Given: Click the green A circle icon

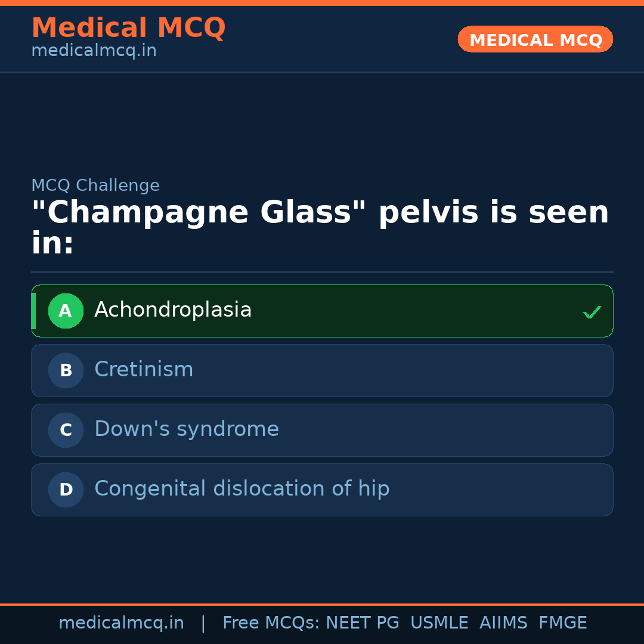Looking at the screenshot, I should pyautogui.click(x=66, y=311).
